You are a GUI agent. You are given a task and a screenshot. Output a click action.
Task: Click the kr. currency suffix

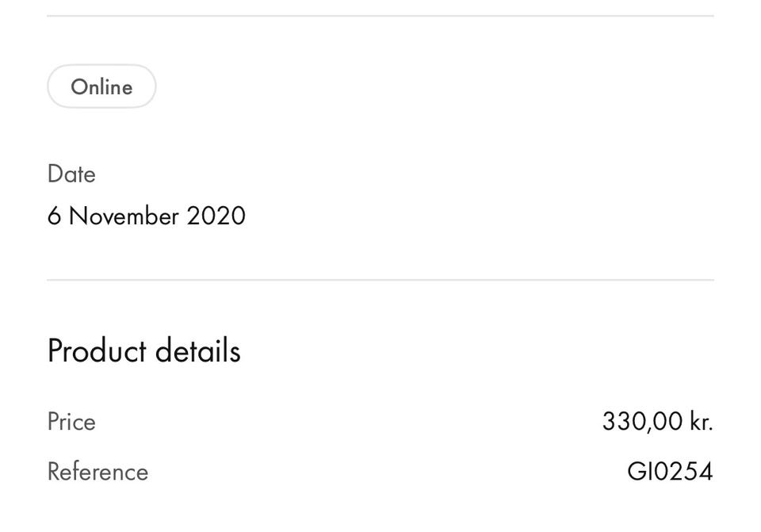click(x=702, y=421)
